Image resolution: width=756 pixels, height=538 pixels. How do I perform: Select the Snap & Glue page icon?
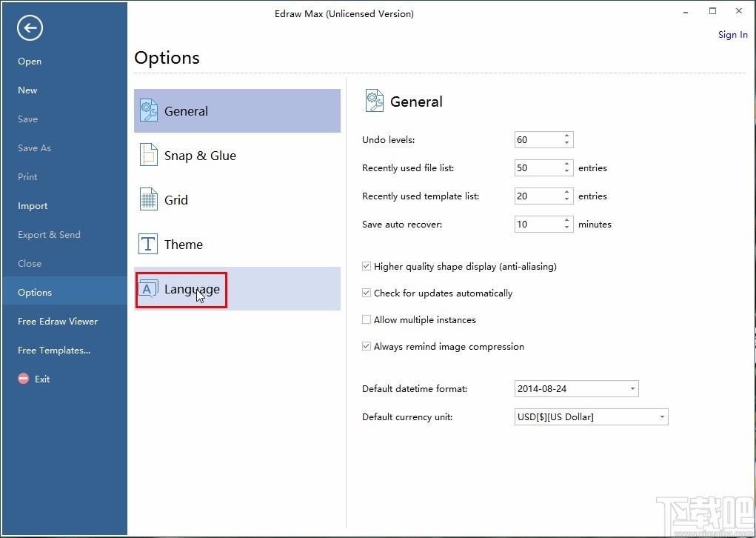point(149,155)
